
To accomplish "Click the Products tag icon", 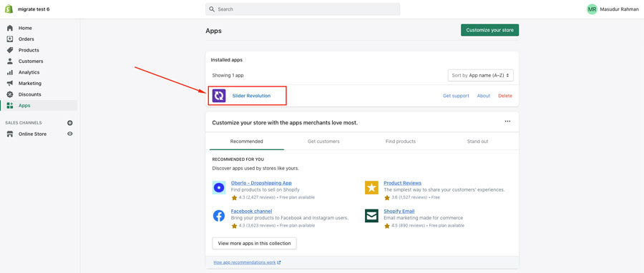I will (x=10, y=50).
